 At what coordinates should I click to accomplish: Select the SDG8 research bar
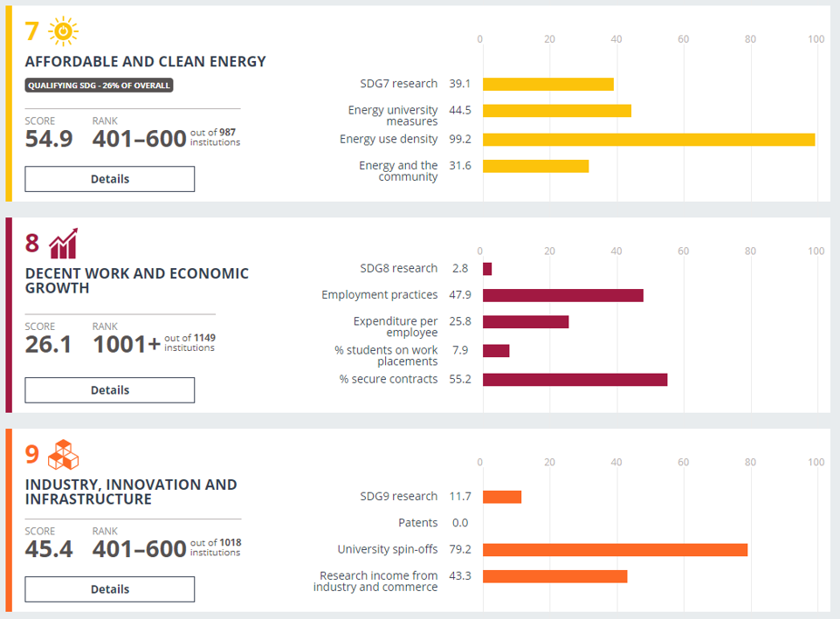click(x=486, y=268)
